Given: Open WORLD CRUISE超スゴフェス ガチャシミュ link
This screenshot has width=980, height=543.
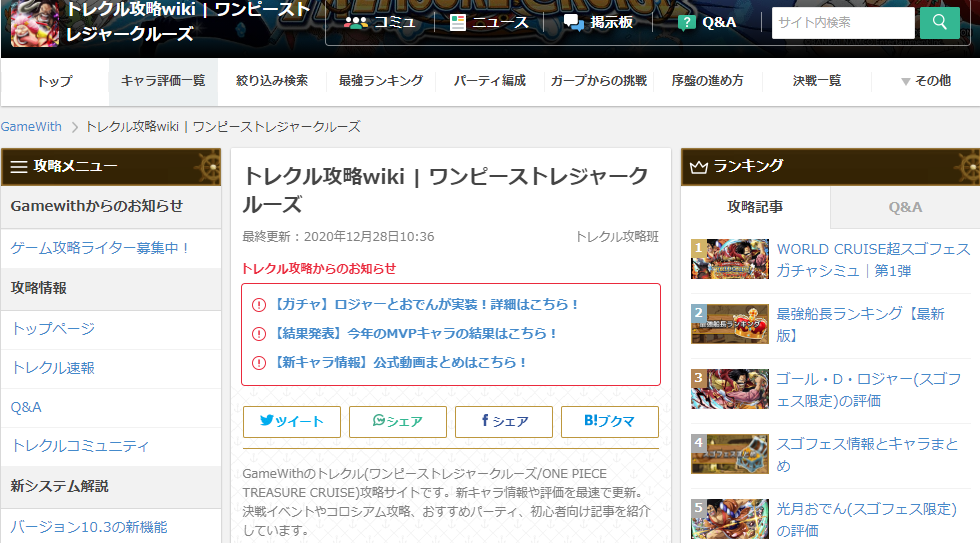Looking at the screenshot, I should click(873, 260).
